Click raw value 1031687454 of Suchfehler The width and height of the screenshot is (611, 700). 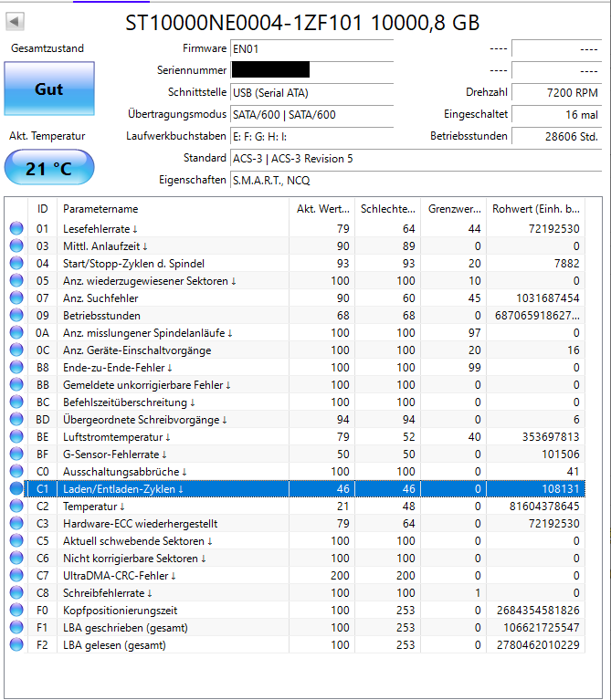[548, 298]
